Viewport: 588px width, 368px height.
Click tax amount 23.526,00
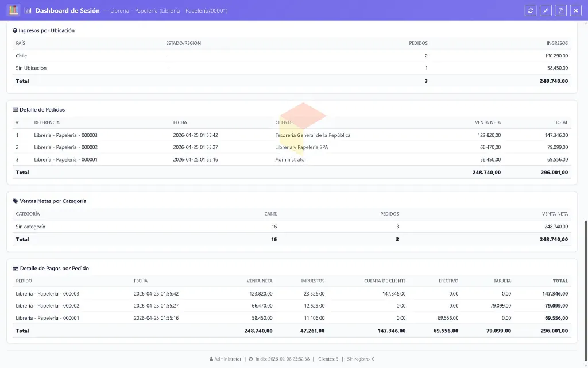(x=314, y=294)
